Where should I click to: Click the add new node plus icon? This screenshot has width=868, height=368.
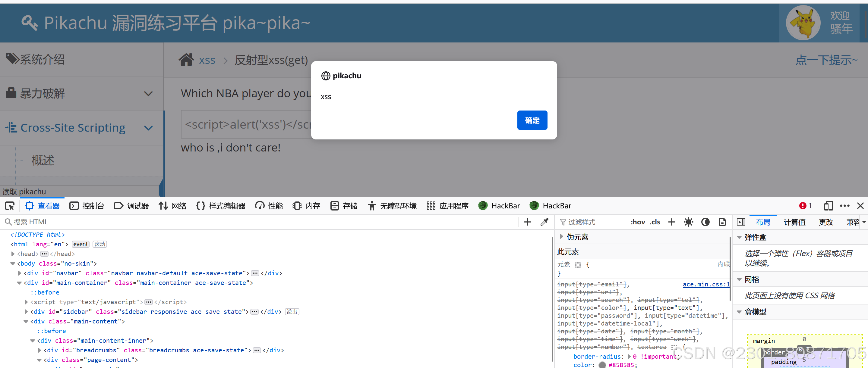[527, 222]
